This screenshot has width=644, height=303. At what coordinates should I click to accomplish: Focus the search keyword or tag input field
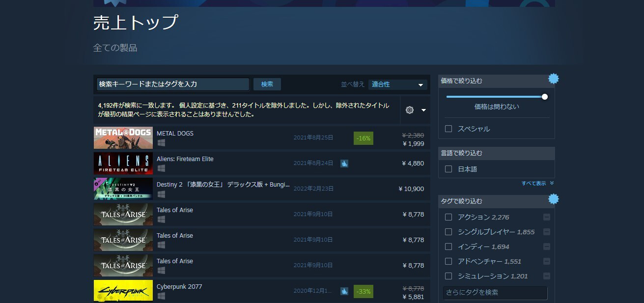pyautogui.click(x=173, y=84)
